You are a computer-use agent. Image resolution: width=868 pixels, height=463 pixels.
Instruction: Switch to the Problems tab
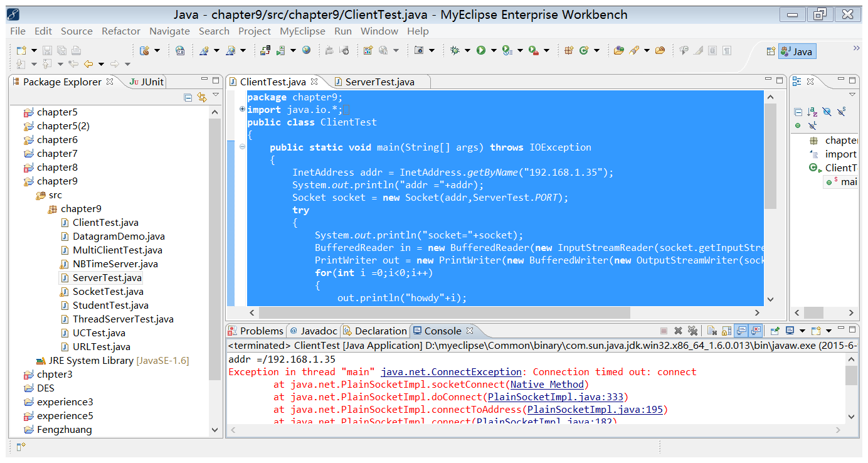256,331
